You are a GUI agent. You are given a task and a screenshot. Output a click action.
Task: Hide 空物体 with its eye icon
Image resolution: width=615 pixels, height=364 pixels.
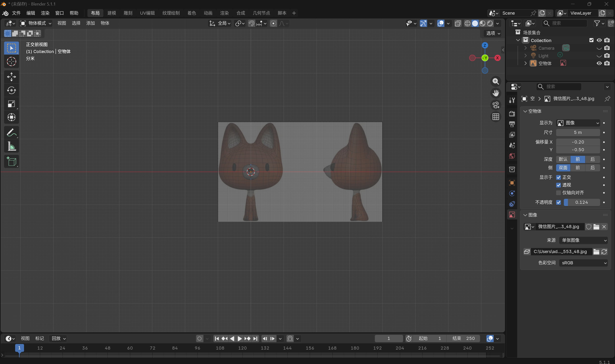(599, 63)
